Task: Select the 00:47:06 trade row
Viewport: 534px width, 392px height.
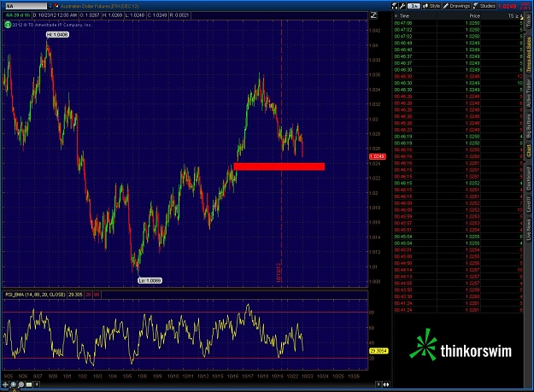Action: [459, 23]
